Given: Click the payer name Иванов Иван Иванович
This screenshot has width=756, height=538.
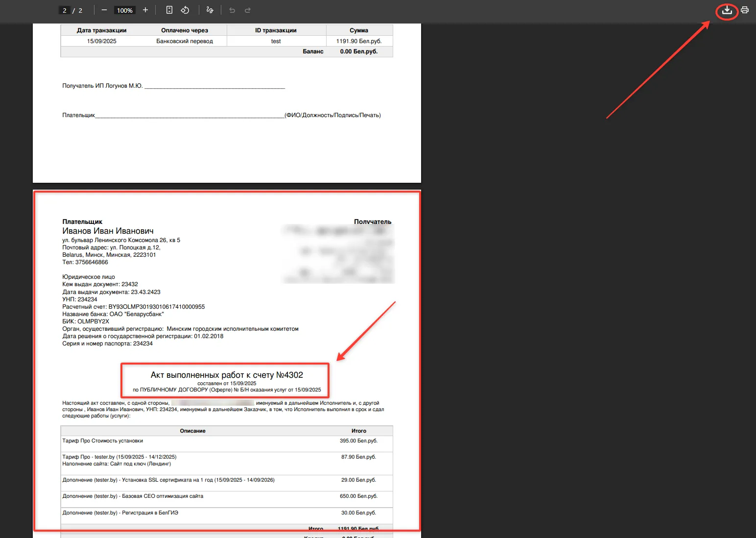Looking at the screenshot, I should [108, 231].
